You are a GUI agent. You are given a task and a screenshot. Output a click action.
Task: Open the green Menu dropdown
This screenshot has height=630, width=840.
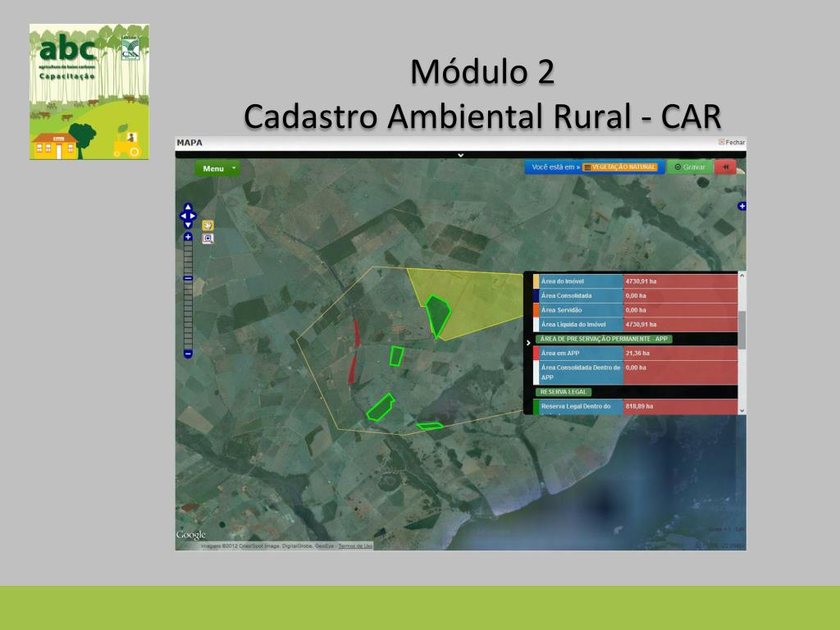click(217, 168)
